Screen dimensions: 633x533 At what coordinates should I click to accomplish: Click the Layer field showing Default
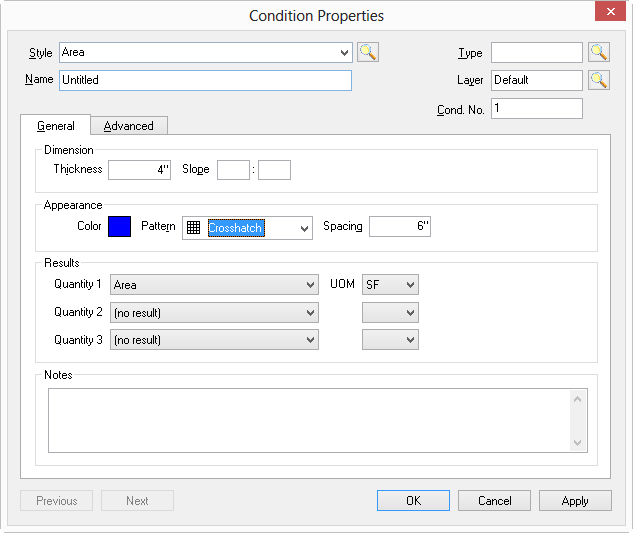click(x=537, y=80)
